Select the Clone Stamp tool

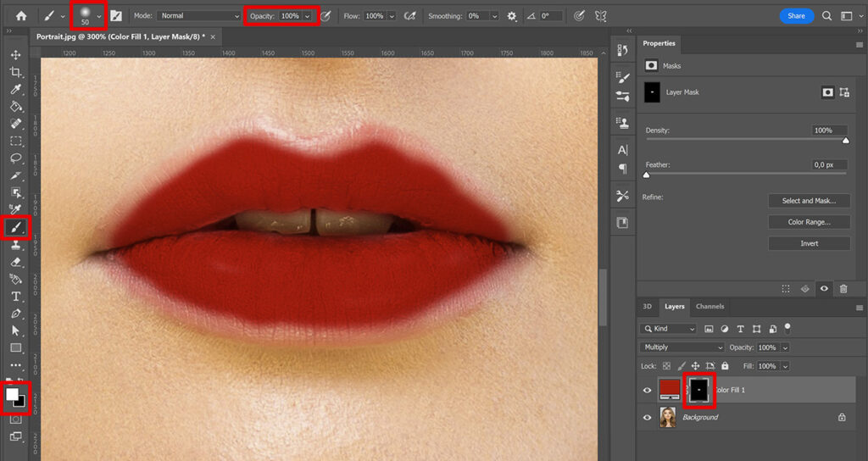[x=15, y=245]
